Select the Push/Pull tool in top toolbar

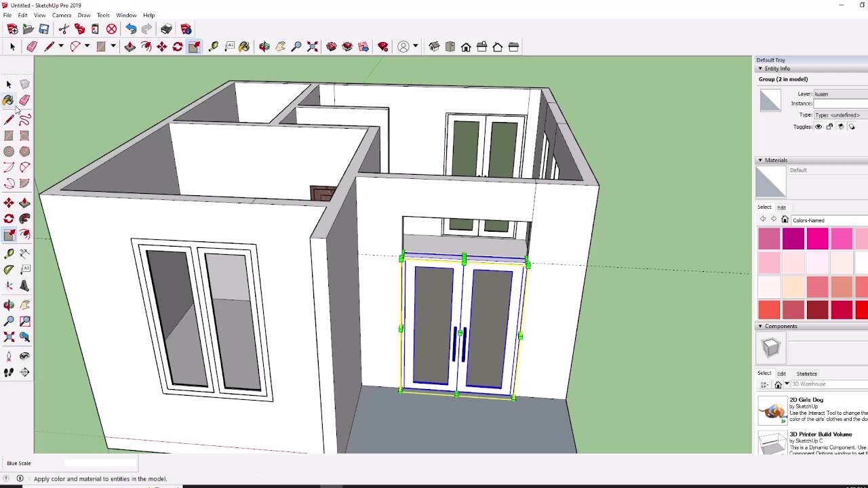tap(130, 47)
